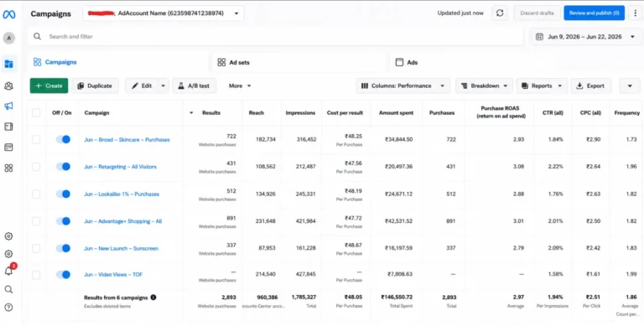
Task: Toggle off Jun – Broad – Skincare campaign
Action: (x=63, y=140)
